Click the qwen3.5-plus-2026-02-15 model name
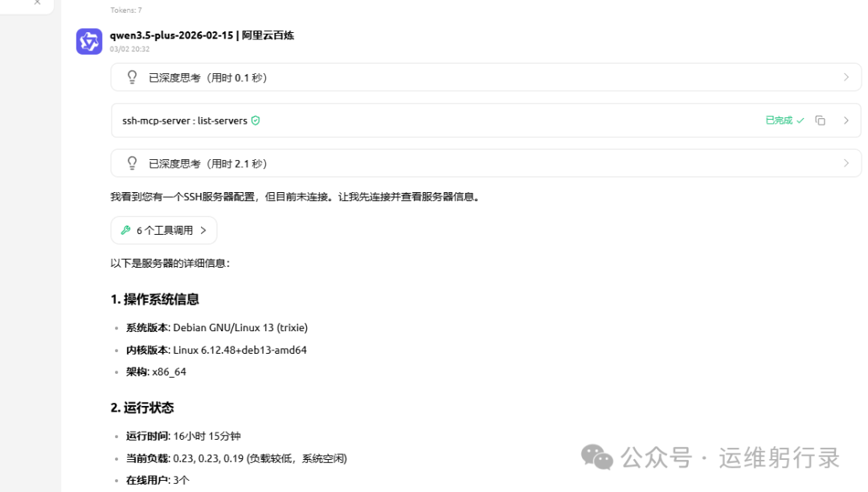Image resolution: width=868 pixels, height=492 pixels. tap(171, 35)
